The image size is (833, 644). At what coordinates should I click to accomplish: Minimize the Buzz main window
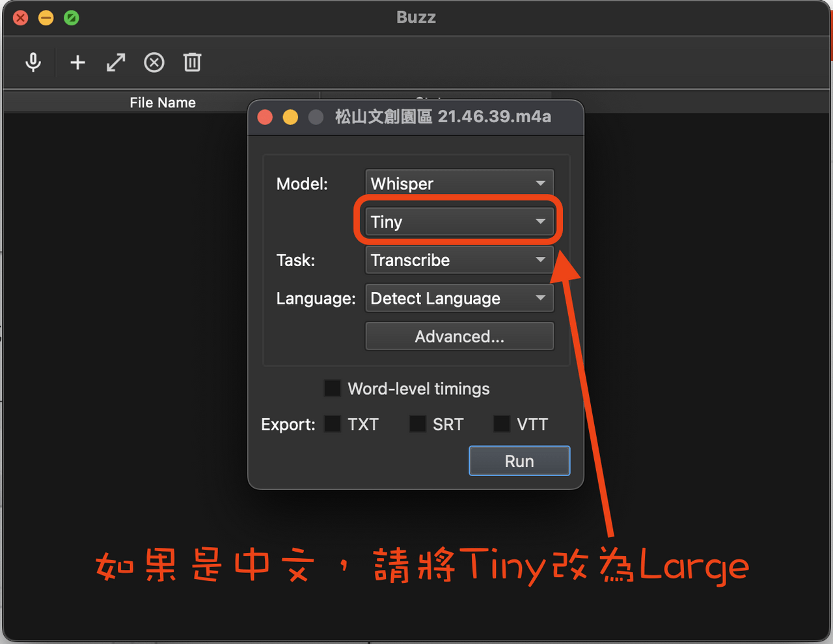pyautogui.click(x=46, y=18)
